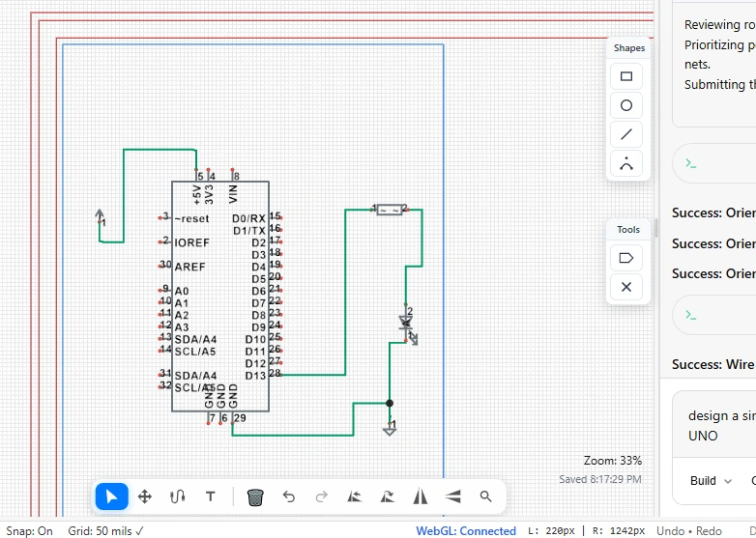
Task: Select the arrow pointer tool
Action: [111, 496]
